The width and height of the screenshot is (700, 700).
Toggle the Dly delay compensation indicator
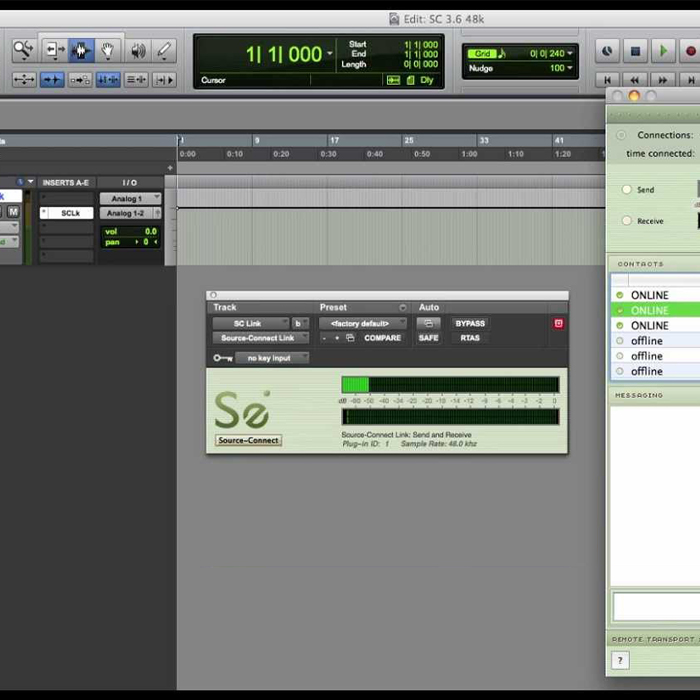(427, 80)
